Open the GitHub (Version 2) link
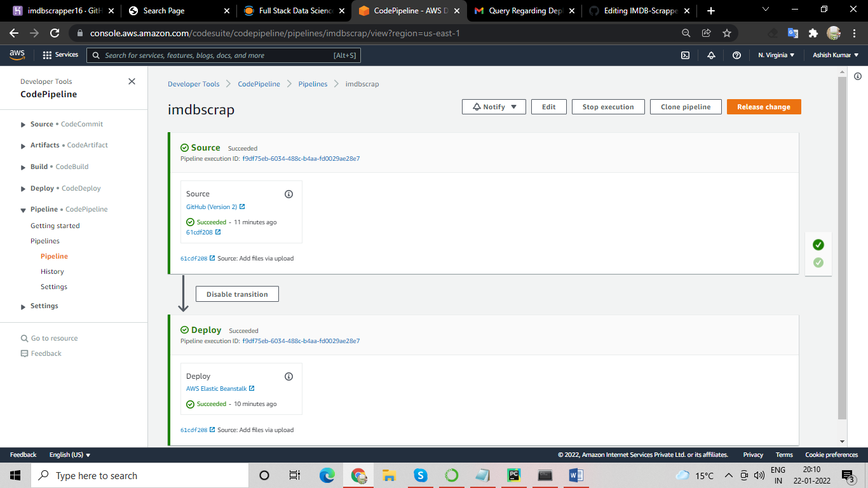 click(215, 207)
